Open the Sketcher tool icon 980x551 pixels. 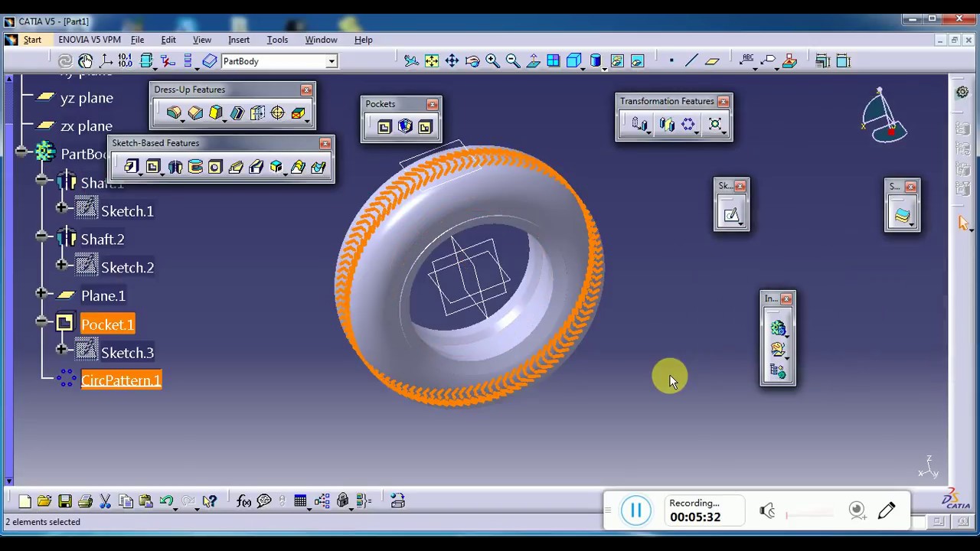pos(731,216)
